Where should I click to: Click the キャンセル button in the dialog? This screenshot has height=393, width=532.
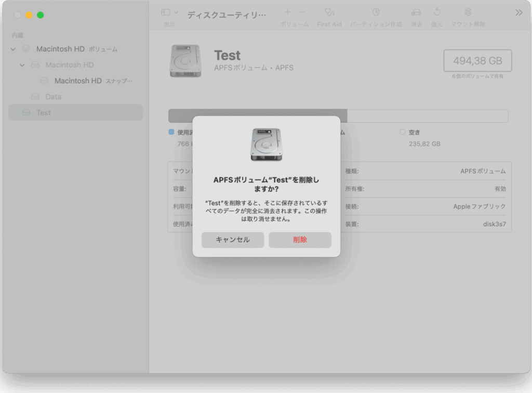click(x=232, y=240)
